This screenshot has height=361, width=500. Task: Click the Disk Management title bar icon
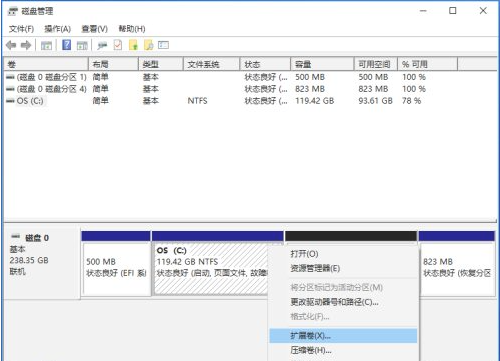tap(12, 12)
